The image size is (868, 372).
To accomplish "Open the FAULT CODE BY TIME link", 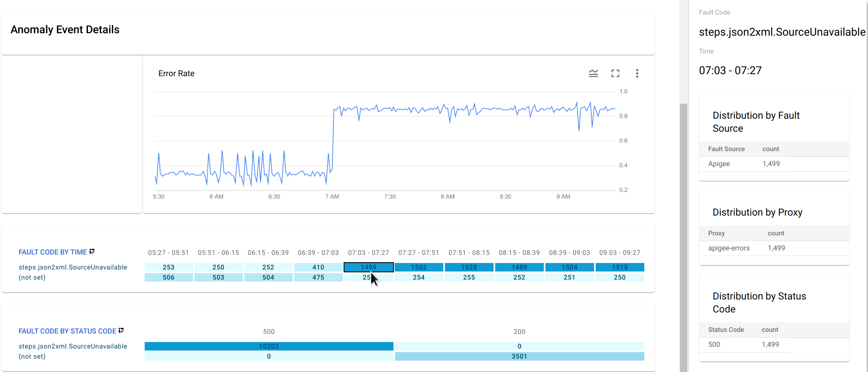I will point(53,252).
